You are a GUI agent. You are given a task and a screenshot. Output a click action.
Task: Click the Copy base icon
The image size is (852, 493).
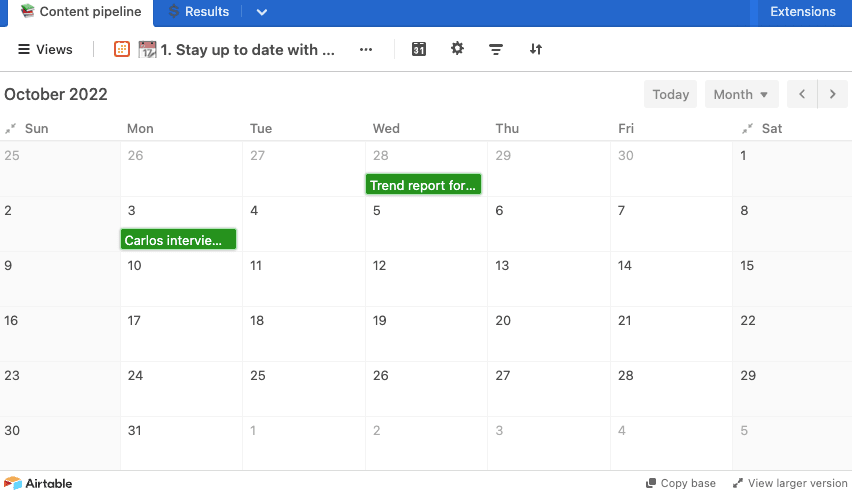pyautogui.click(x=651, y=483)
